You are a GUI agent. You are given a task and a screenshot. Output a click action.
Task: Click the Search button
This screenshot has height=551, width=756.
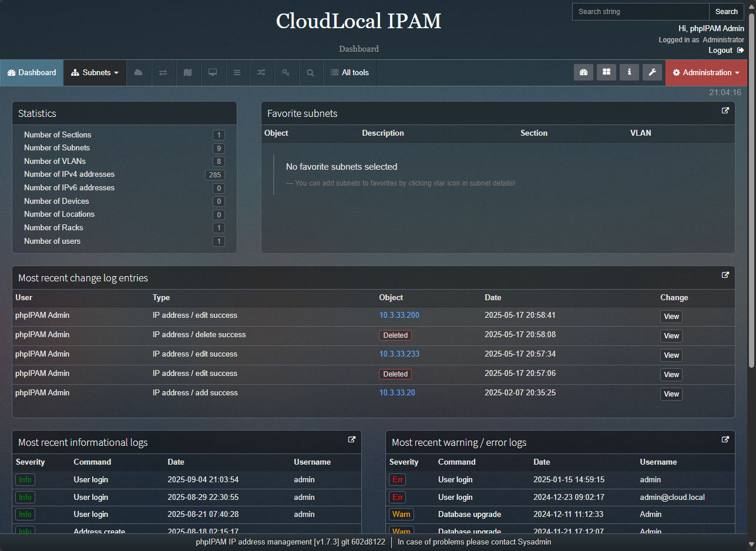pyautogui.click(x=727, y=12)
